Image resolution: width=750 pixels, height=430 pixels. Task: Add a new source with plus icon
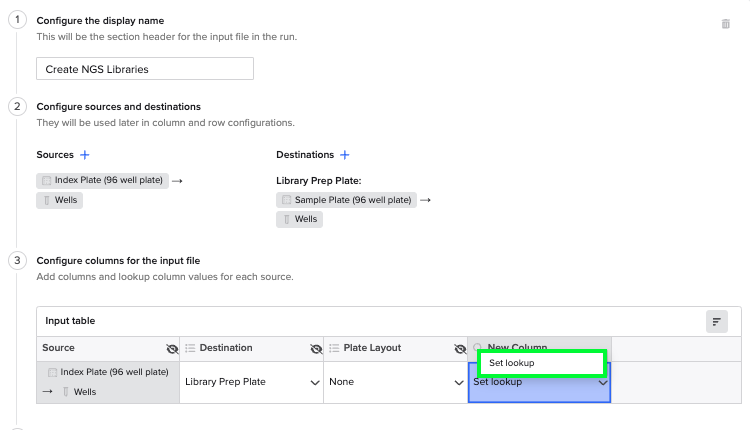85,155
